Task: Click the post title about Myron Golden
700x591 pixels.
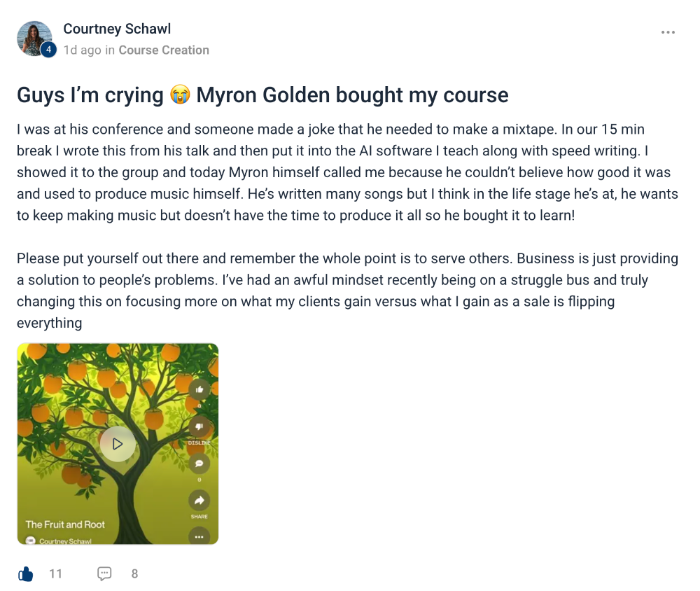Action: coord(262,95)
